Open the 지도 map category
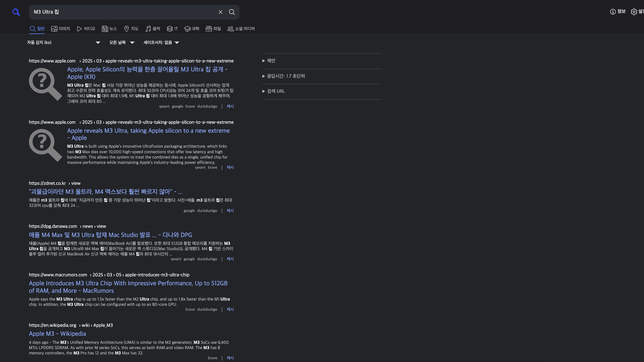 (131, 29)
